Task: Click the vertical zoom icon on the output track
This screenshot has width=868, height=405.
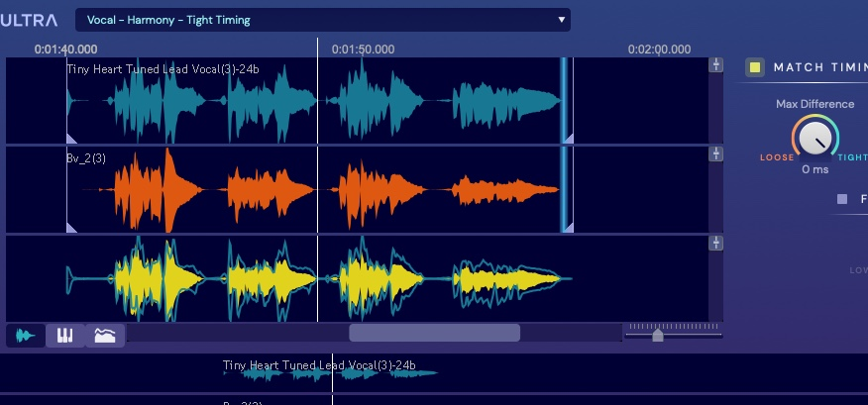Action: [x=715, y=244]
